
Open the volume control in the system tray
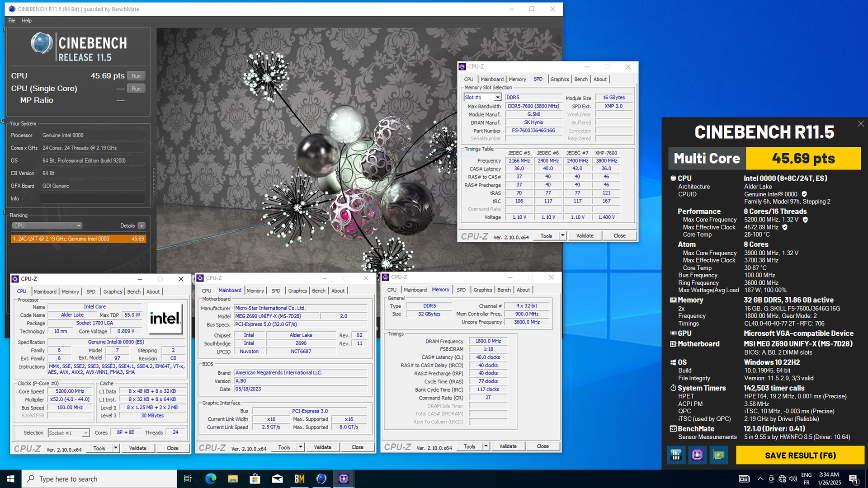point(793,479)
